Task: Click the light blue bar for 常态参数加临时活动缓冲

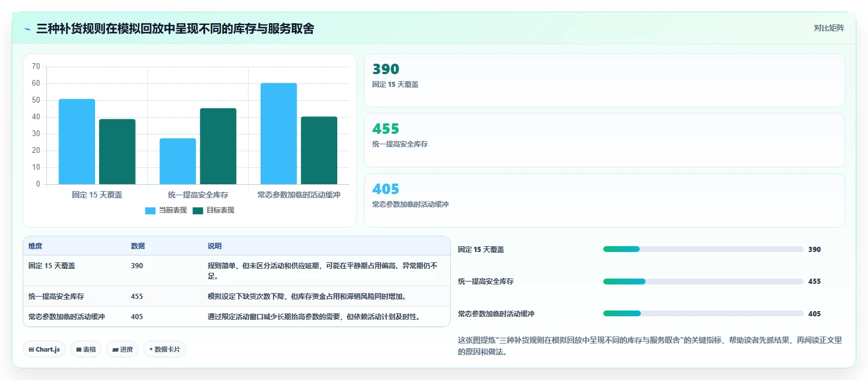Action: pos(279,134)
